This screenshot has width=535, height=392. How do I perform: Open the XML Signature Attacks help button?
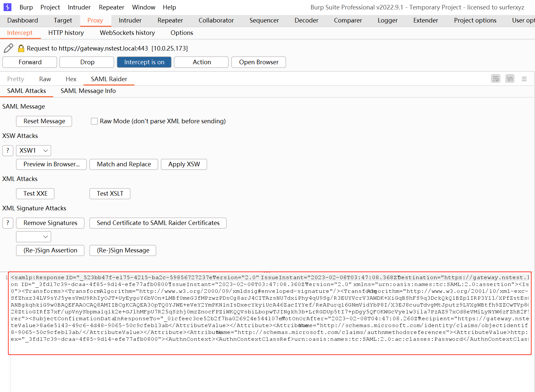click(x=8, y=223)
